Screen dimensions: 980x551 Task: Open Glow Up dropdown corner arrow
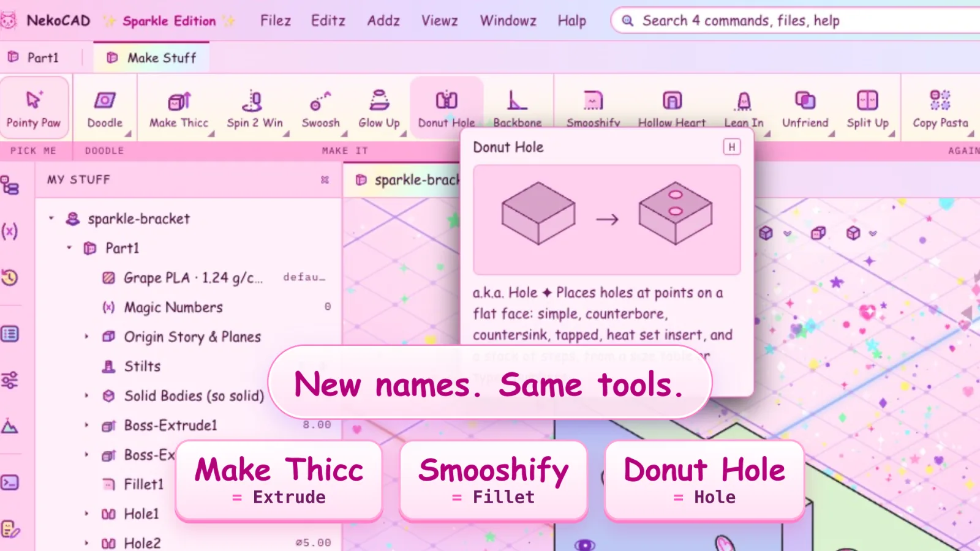click(404, 133)
